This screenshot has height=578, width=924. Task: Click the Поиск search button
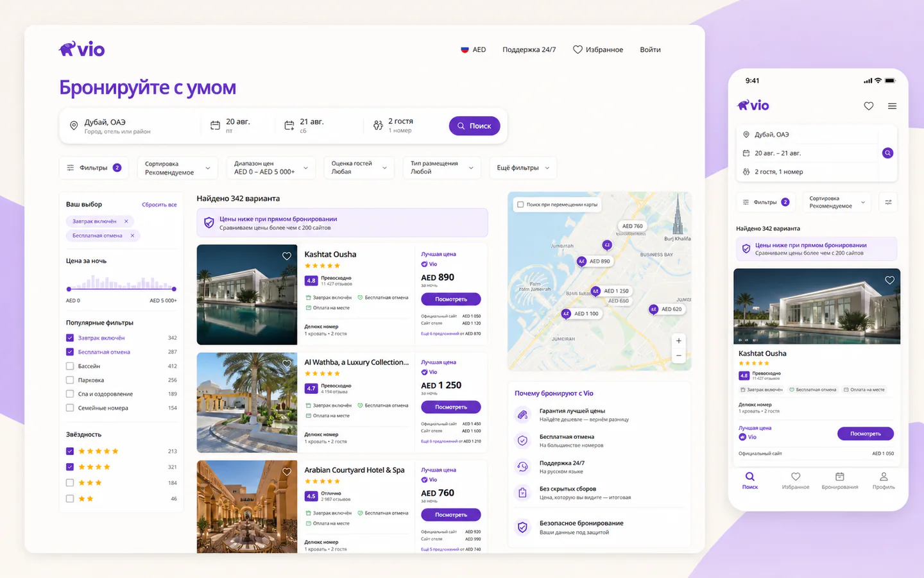tap(475, 126)
